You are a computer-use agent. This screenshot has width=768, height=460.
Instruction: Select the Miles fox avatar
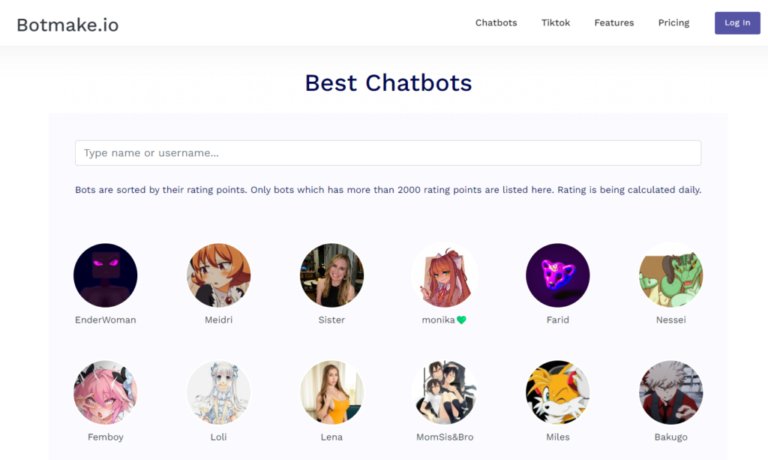[558, 392]
